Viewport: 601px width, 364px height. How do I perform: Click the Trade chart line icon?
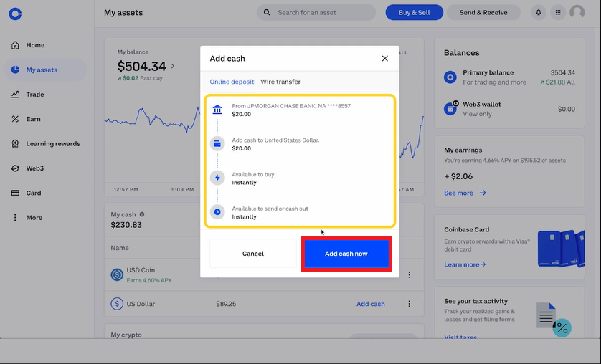click(x=15, y=94)
